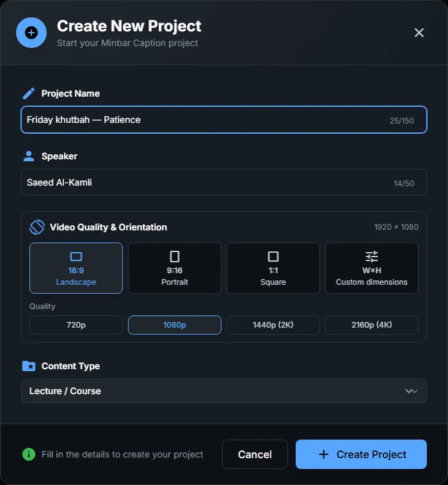Image resolution: width=448 pixels, height=485 pixels.
Task: Select 16:9 Landscape orientation
Action: pos(76,268)
